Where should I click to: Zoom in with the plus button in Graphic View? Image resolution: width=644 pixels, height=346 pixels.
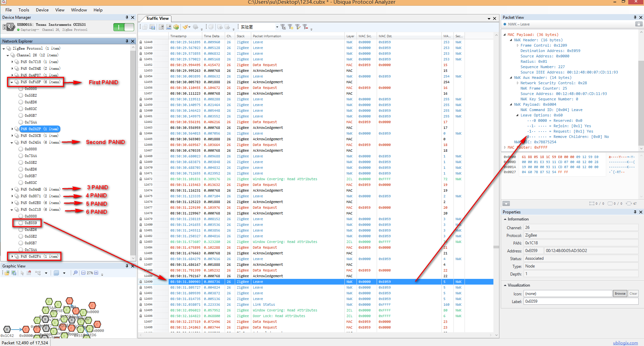click(x=96, y=273)
